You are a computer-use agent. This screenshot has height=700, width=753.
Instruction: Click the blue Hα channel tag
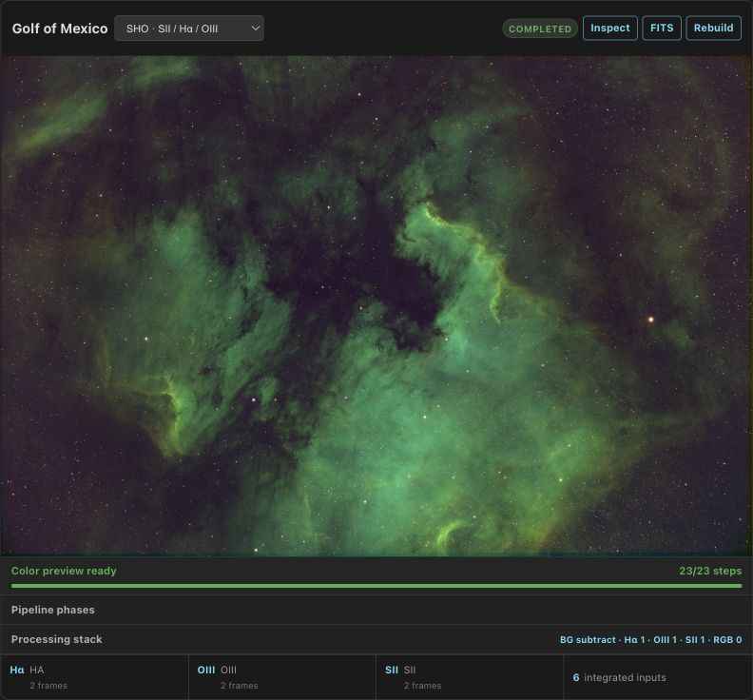[17, 670]
